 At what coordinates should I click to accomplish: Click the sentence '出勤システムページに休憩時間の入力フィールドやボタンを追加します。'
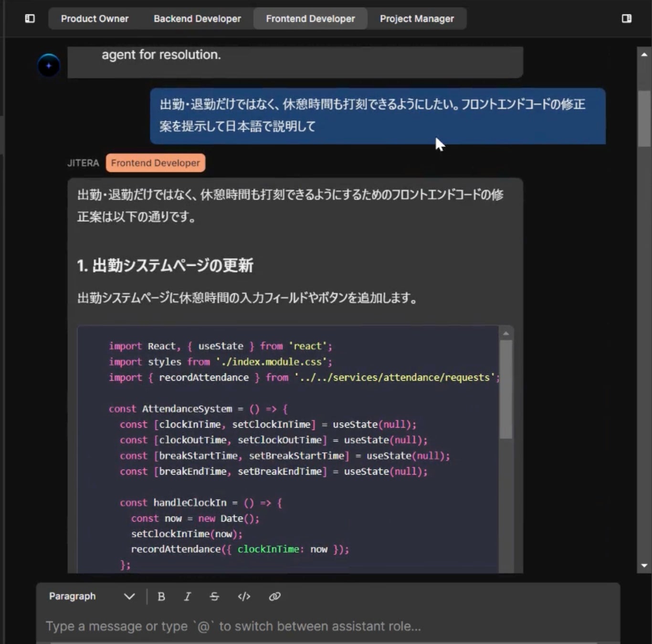tap(248, 298)
